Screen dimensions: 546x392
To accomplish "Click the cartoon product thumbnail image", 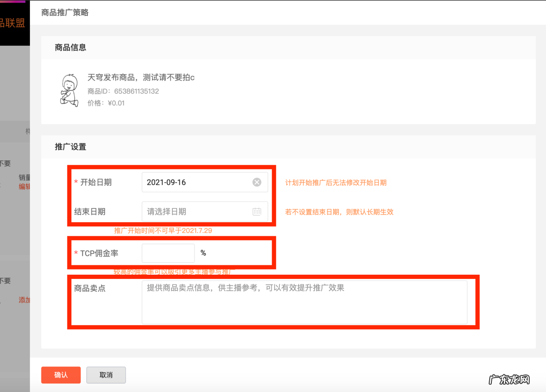I will point(70,89).
